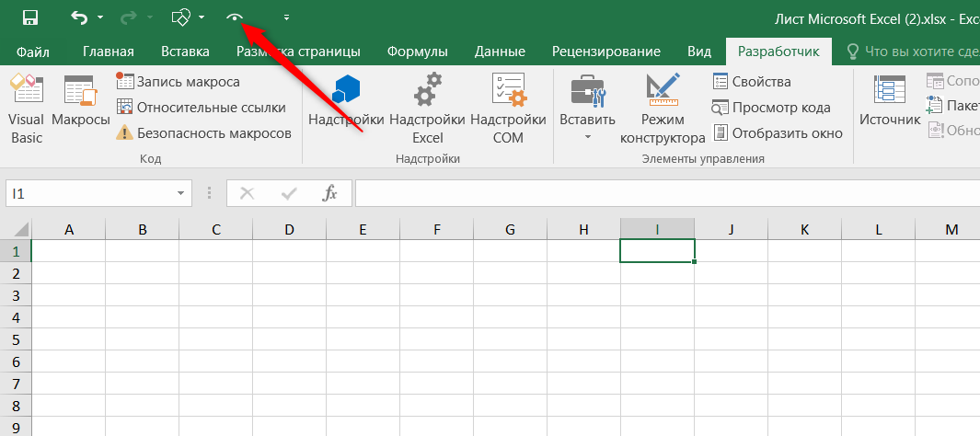Open Надстройки COM dialog
This screenshot has height=436, width=980.
point(508,109)
